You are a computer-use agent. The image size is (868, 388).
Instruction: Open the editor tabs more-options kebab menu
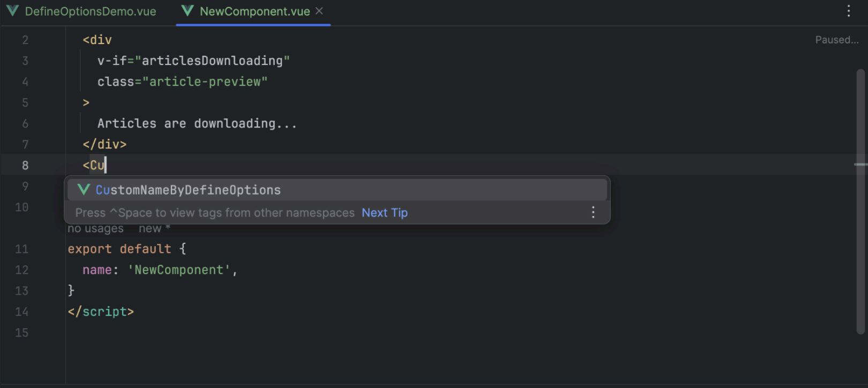point(848,11)
